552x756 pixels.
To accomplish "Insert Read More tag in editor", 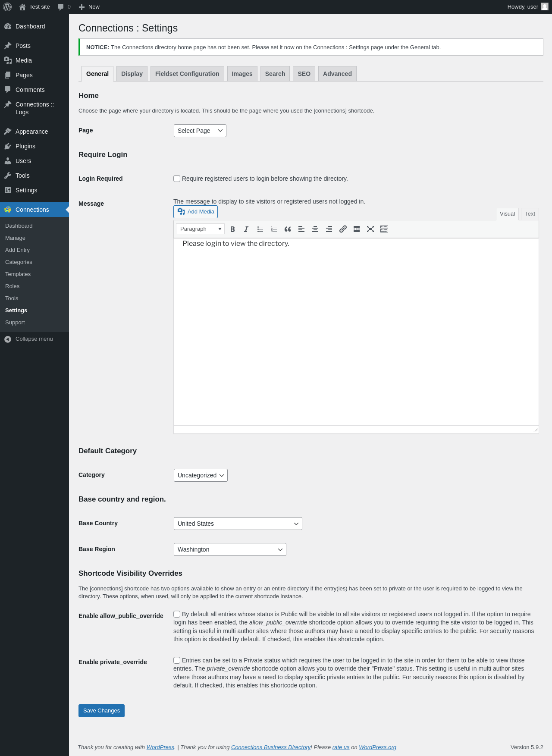I will [357, 229].
